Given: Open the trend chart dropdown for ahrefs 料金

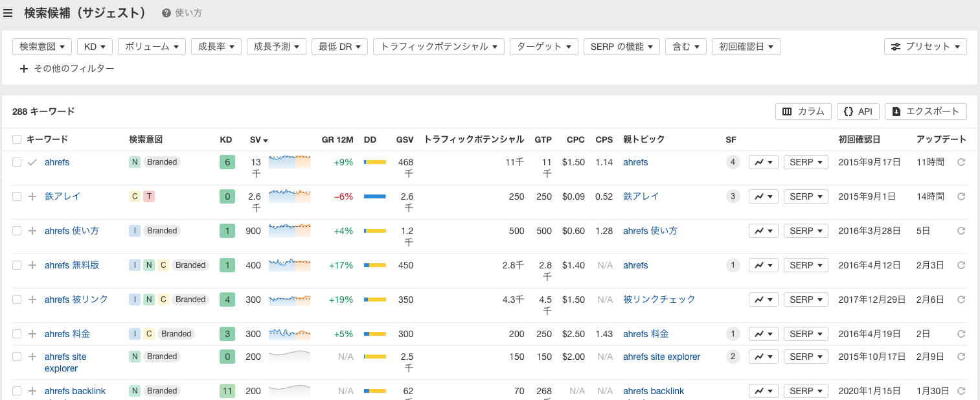Looking at the screenshot, I should click(x=763, y=333).
